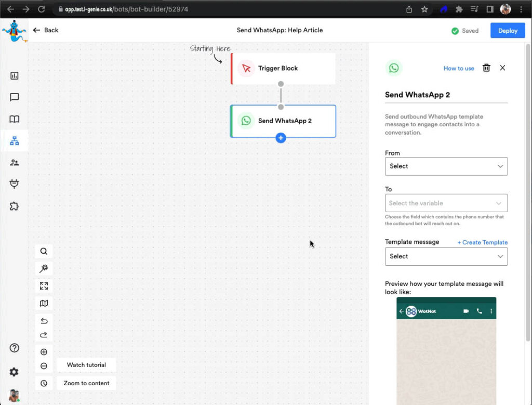This screenshot has height=405, width=532.
Task: Close the Send WhatsApp 2 panel
Action: [502, 68]
